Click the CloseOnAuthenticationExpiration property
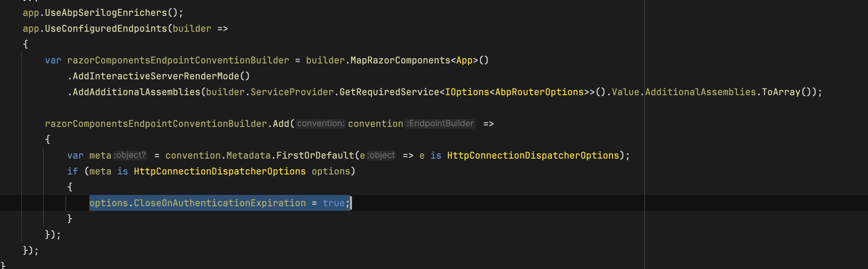The width and height of the screenshot is (868, 269). pos(220,203)
